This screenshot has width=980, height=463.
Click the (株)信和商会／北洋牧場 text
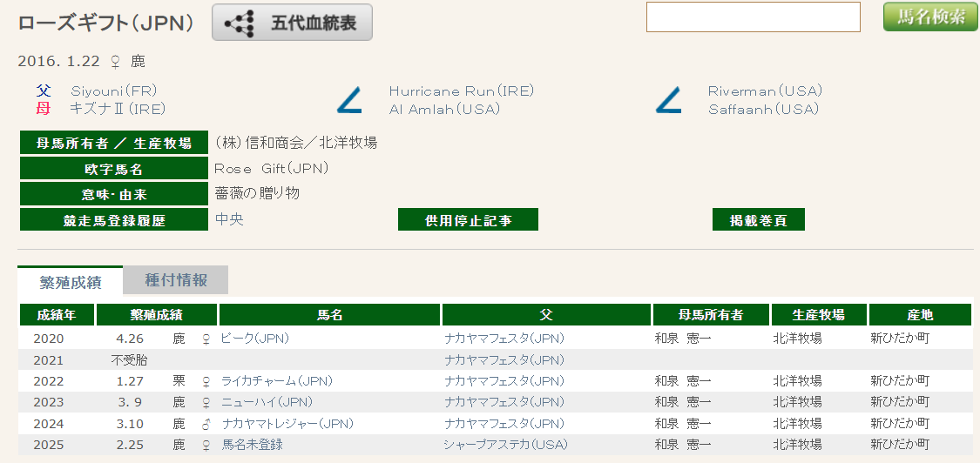pos(295,143)
